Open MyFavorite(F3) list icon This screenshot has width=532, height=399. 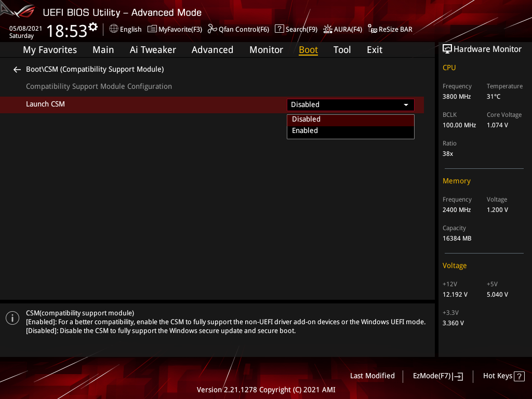coord(152,29)
